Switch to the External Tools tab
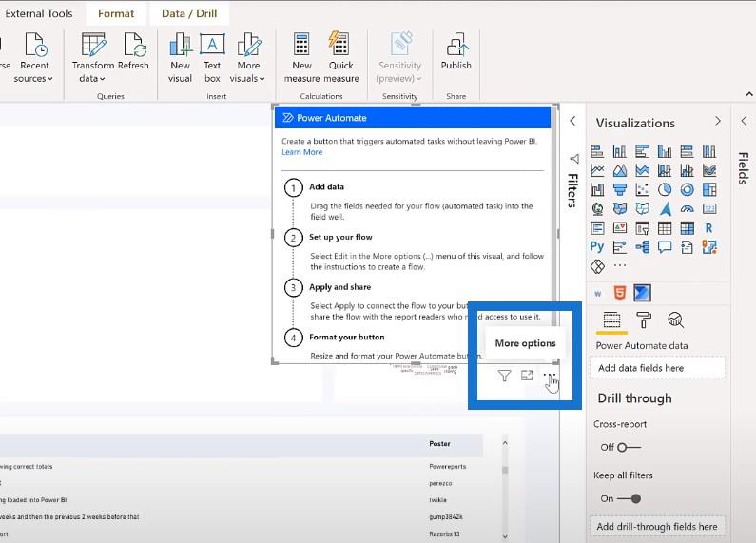 click(x=39, y=13)
